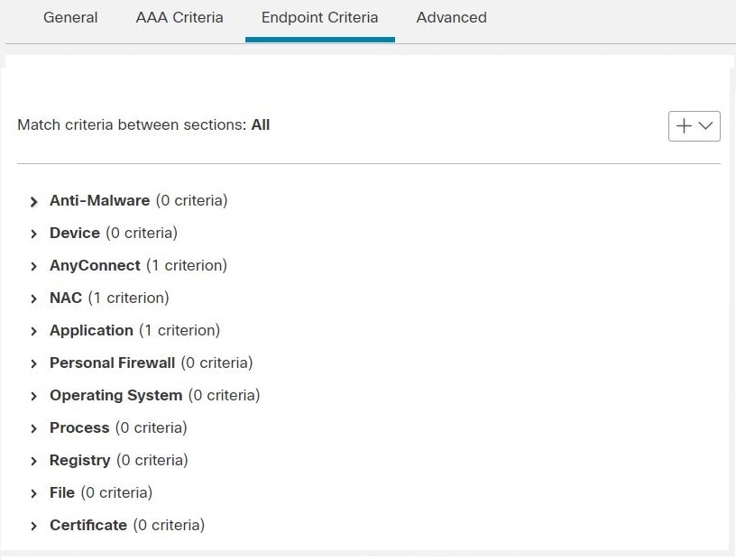Viewport: 736px width, 560px height.
Task: Click the Operating System label
Action: [x=116, y=395]
